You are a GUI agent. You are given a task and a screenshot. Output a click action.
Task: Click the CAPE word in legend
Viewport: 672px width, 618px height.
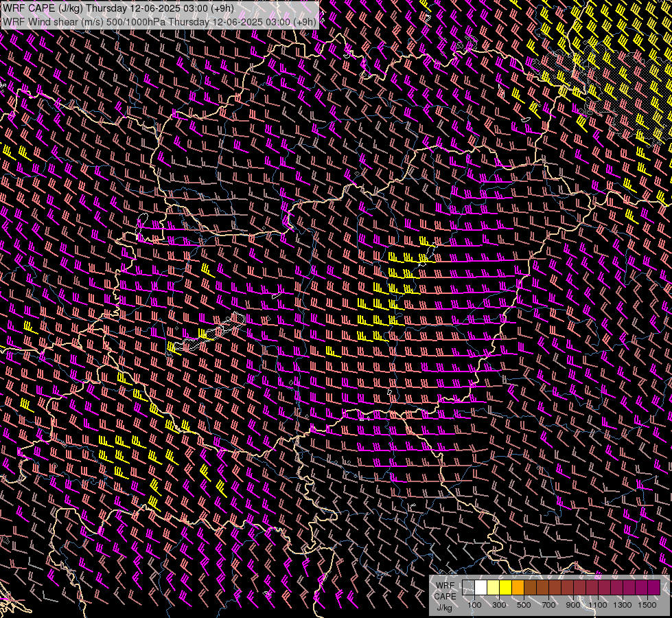(x=445, y=597)
